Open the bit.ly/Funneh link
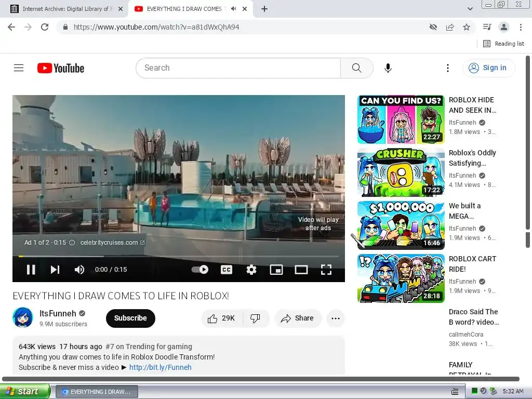The image size is (532, 399). [x=160, y=367]
